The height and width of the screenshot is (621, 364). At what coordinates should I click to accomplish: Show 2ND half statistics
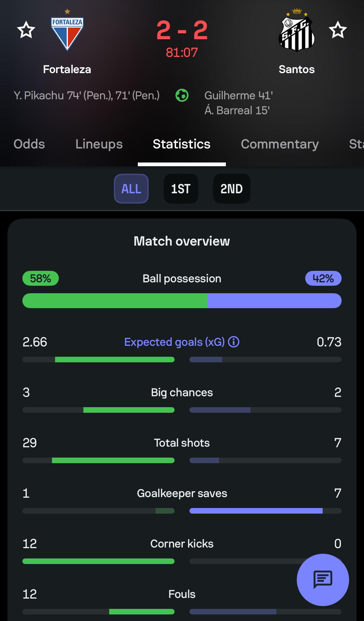point(231,189)
